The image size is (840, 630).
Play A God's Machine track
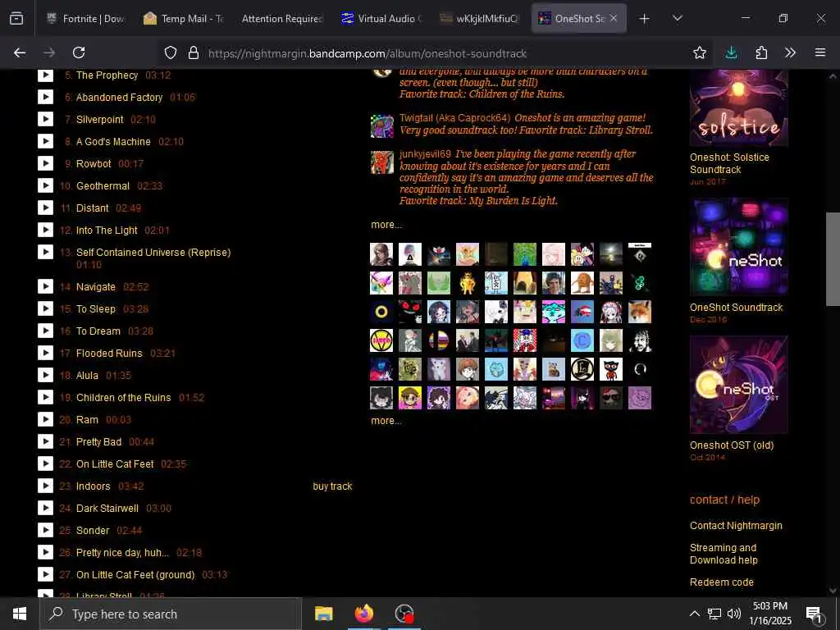click(46, 141)
